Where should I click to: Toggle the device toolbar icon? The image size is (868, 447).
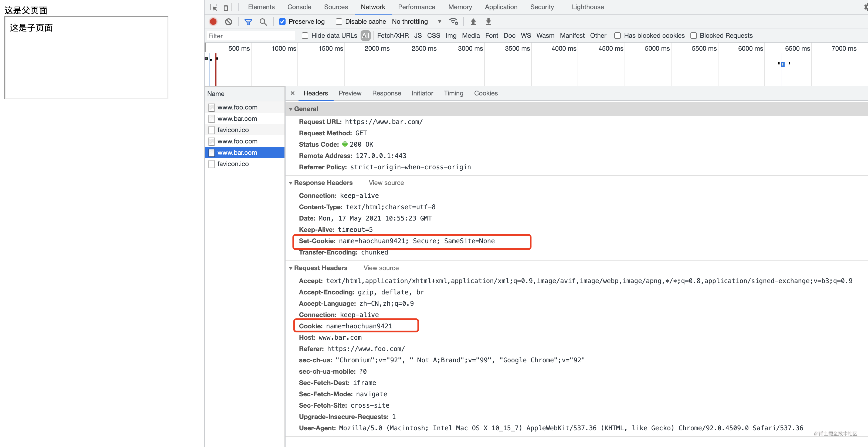[228, 7]
